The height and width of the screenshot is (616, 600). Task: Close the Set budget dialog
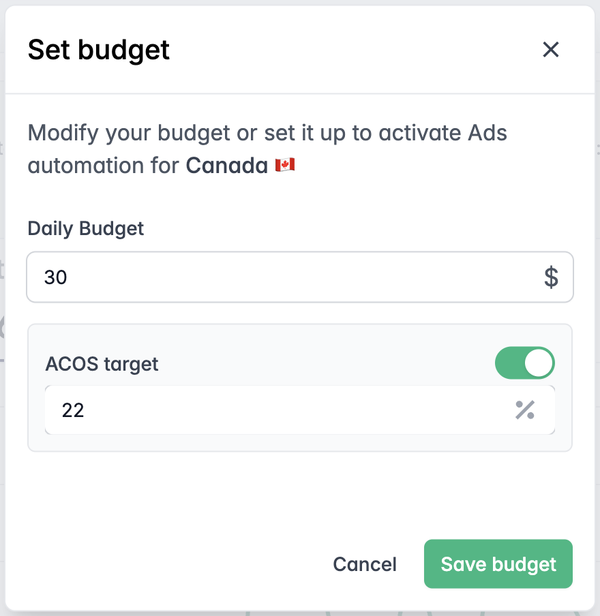[551, 50]
